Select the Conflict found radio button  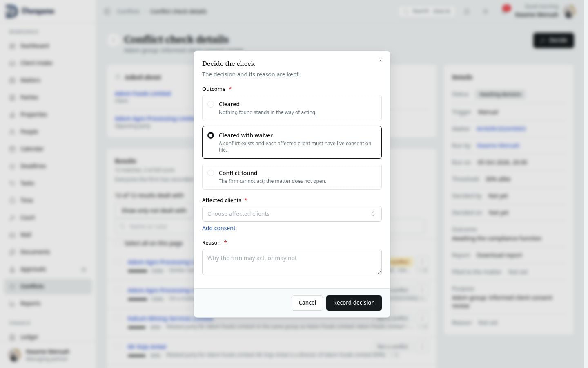[211, 173]
